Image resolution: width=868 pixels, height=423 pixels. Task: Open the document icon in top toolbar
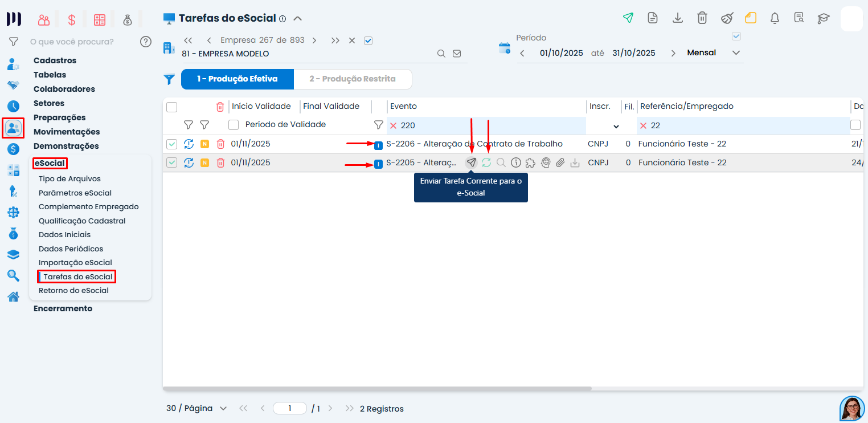point(653,18)
